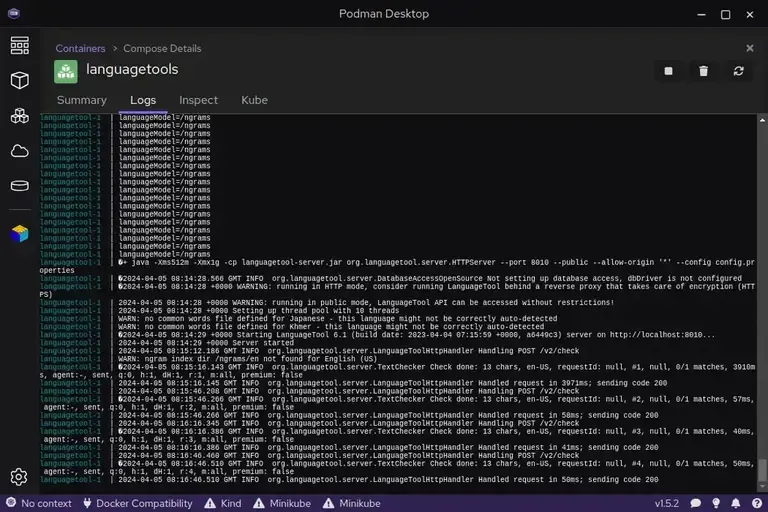Open the Images cloud icon in sidebar

pyautogui.click(x=20, y=151)
